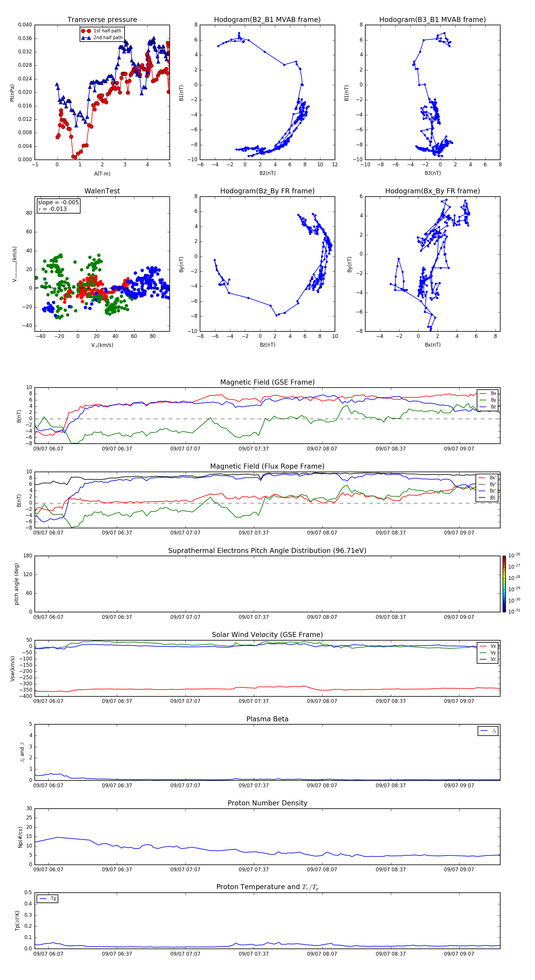The width and height of the screenshot is (535, 980).
Task: Select the 'Vy' legend entry
Action: pyautogui.click(x=488, y=652)
